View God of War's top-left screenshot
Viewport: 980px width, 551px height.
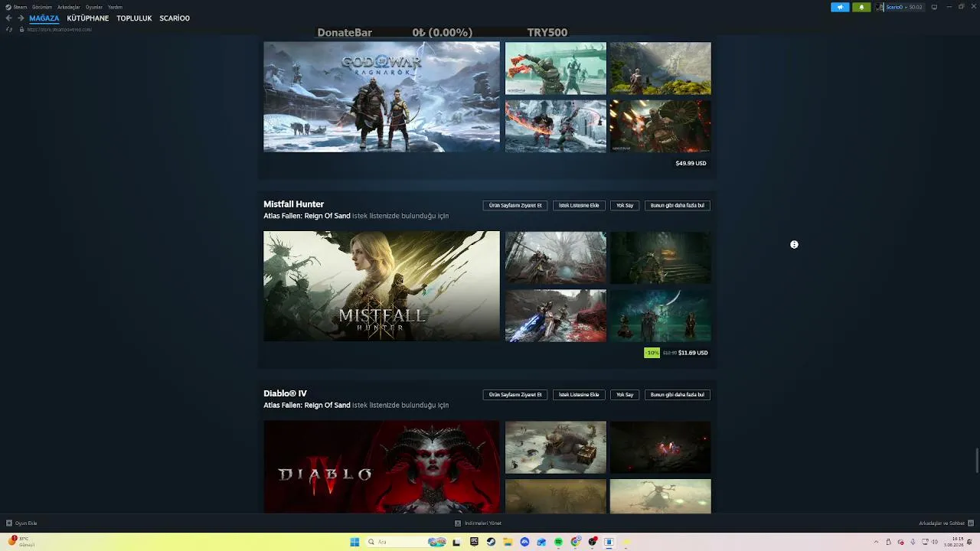click(x=556, y=68)
